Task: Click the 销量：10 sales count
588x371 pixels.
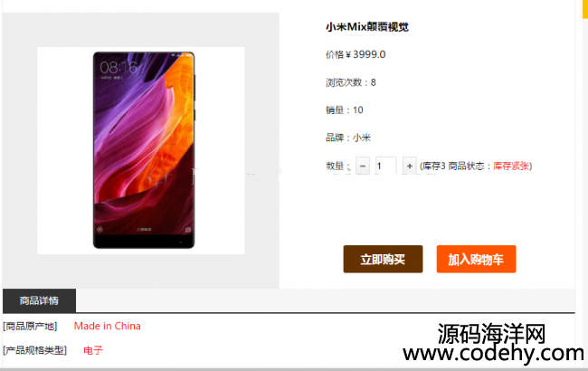Action: pyautogui.click(x=345, y=109)
